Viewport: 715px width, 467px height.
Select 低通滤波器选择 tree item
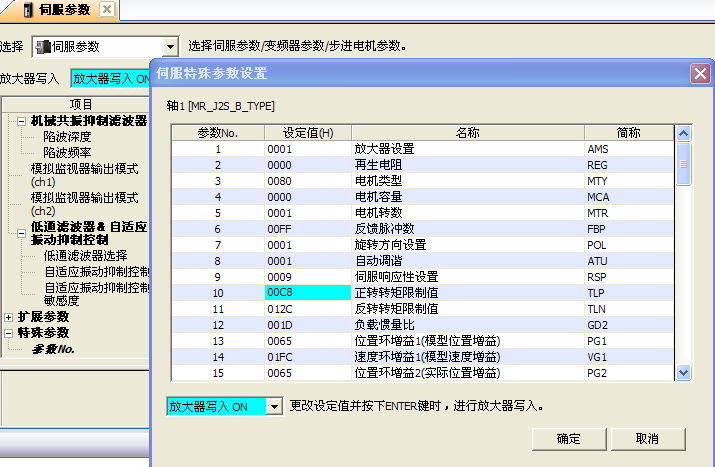tap(86, 256)
